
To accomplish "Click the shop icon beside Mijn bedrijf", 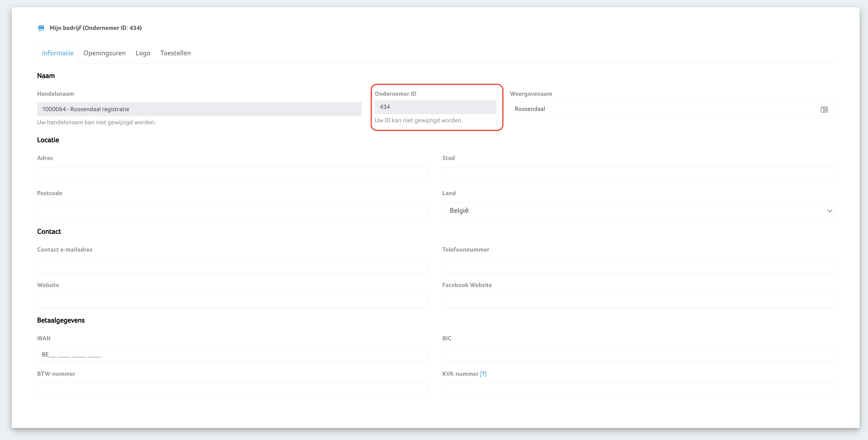I will [41, 28].
